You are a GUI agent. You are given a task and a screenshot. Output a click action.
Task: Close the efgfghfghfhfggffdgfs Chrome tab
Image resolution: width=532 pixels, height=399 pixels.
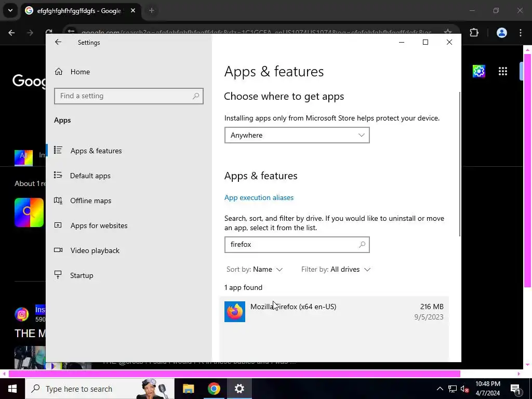tap(133, 10)
